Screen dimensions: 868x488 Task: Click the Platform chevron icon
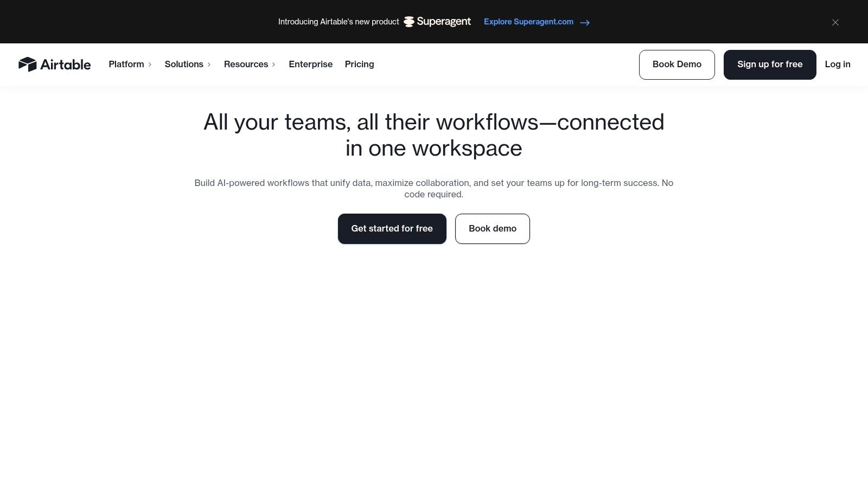coord(150,65)
